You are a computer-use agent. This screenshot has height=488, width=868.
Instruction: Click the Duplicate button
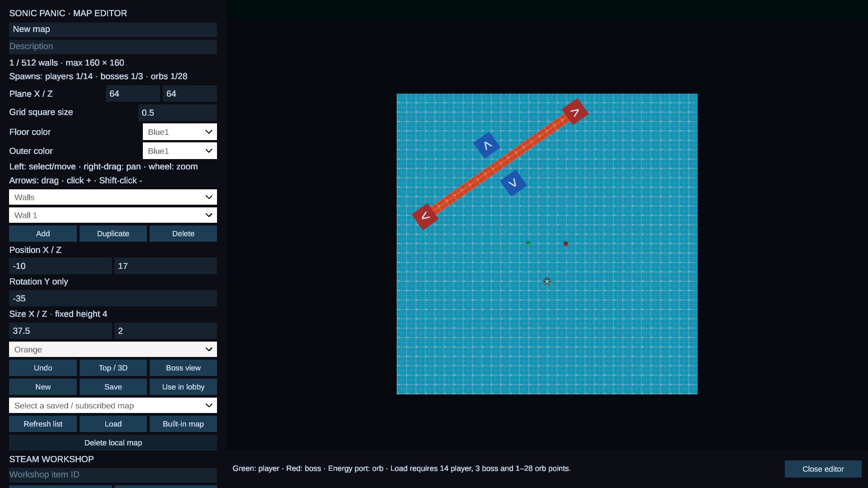click(113, 234)
